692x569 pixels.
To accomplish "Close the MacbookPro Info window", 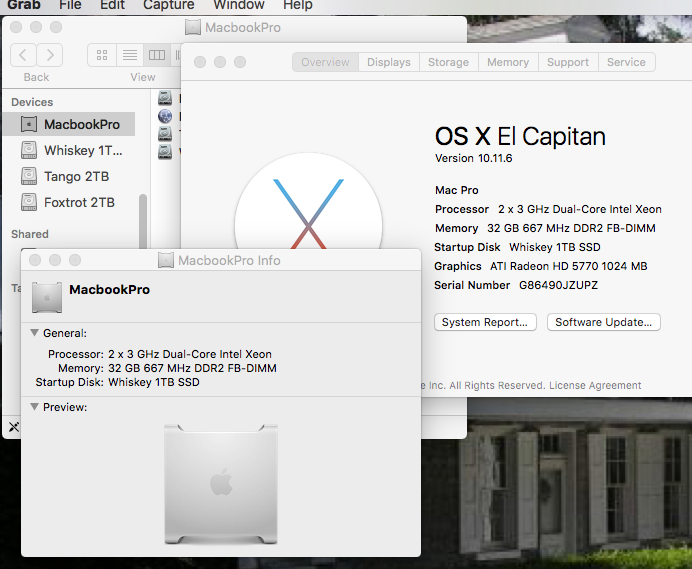I will tap(35, 260).
